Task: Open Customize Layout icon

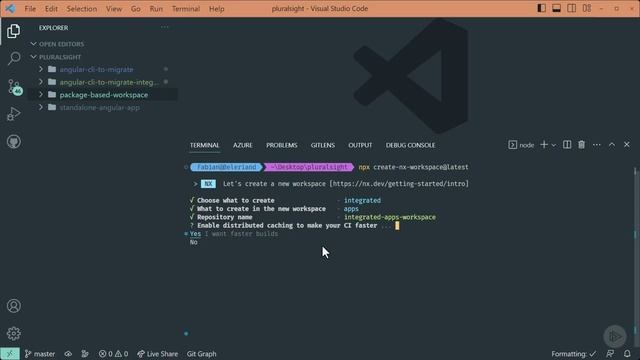Action: [587, 8]
